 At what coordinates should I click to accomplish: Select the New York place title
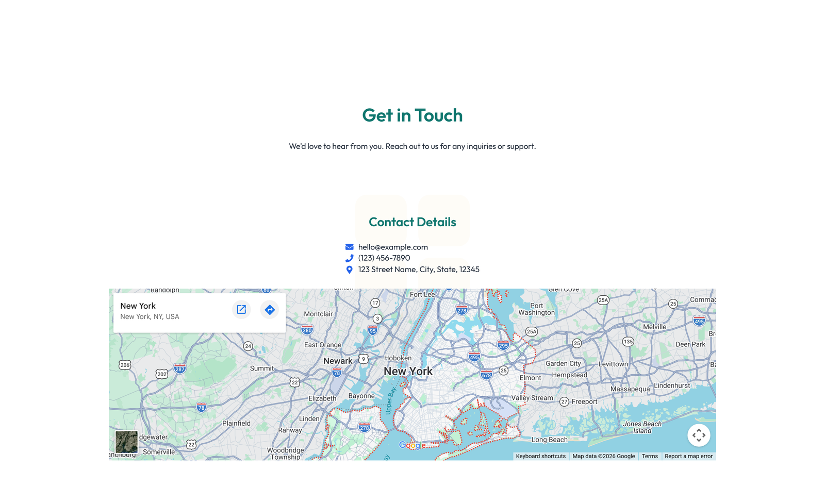click(x=138, y=306)
